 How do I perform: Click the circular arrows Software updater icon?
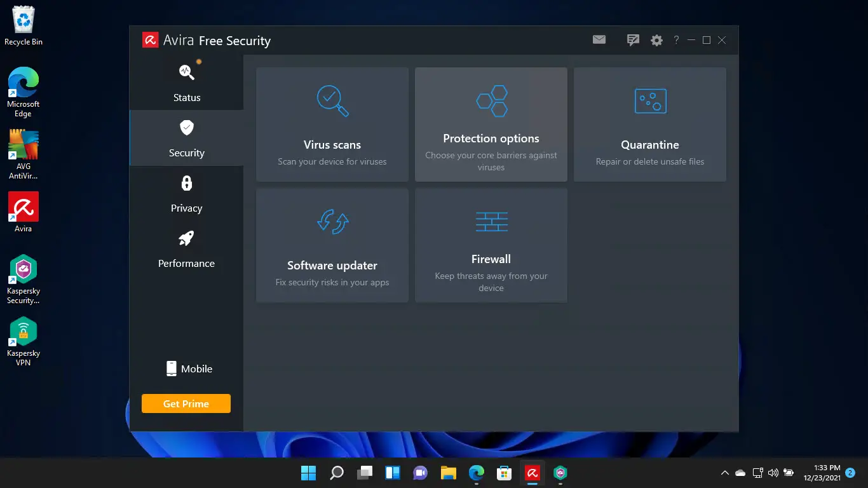coord(332,222)
